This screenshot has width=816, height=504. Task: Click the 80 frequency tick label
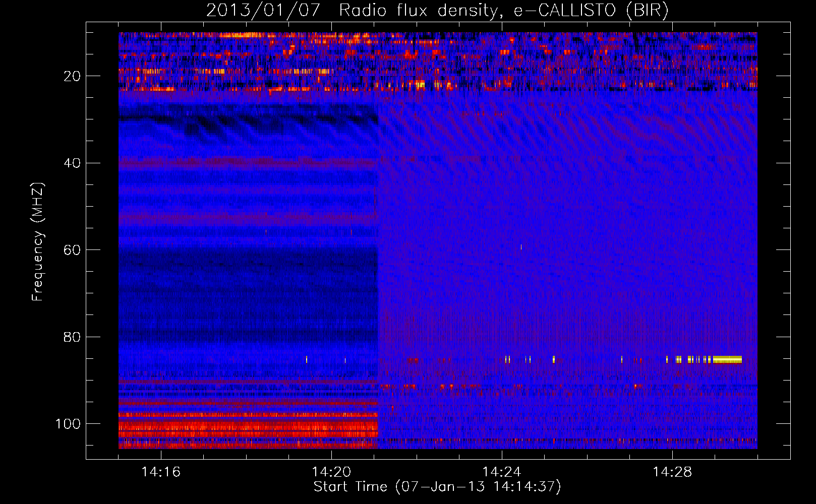point(72,337)
